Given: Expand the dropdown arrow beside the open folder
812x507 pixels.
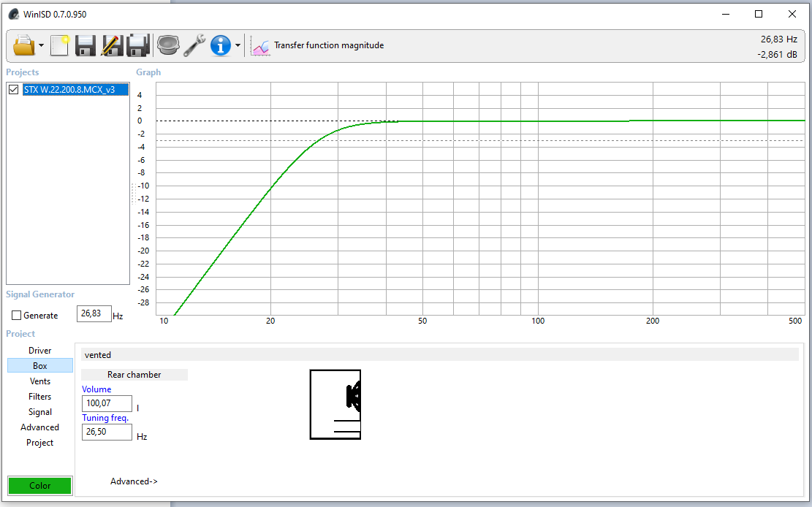Looking at the screenshot, I should click(42, 46).
